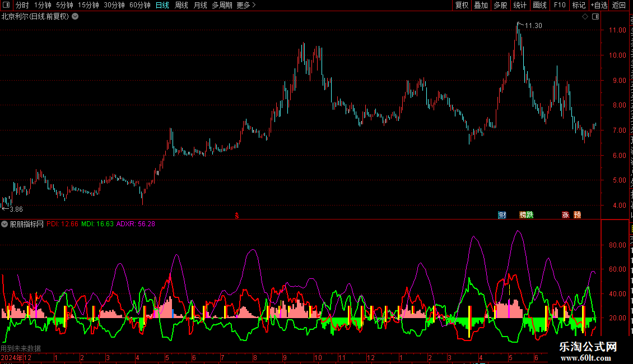
Task: Click the 7.00 price axis label
Action: (619, 130)
